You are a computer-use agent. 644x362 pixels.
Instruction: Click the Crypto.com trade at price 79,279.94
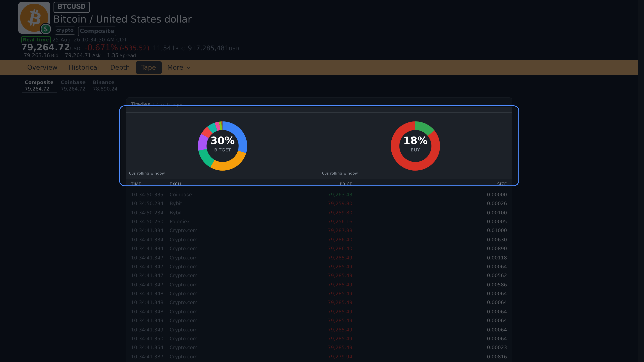[x=319, y=357]
